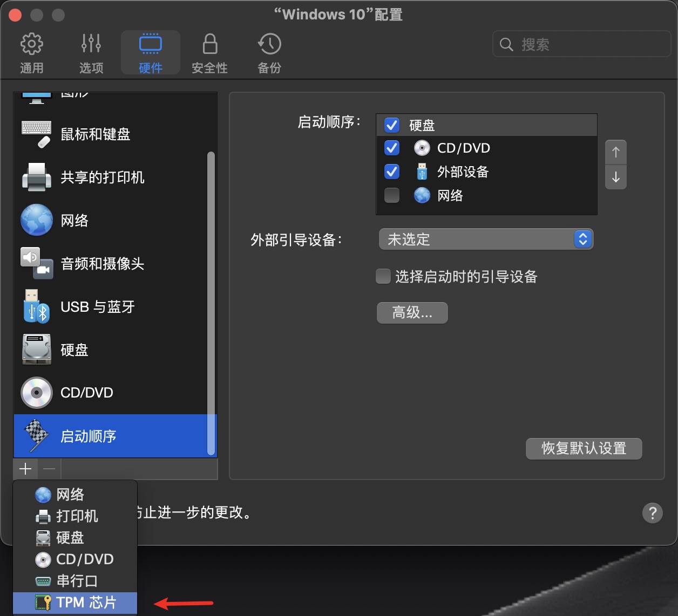Choose 串行口 from the add device menu
Screen dimensions: 678x616
[x=75, y=581]
